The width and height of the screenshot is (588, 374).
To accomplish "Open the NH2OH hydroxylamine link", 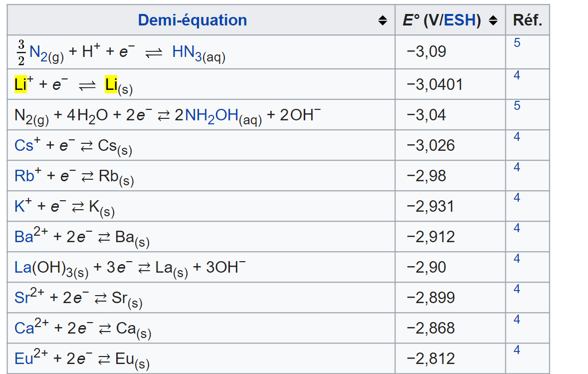I will click(x=211, y=116).
